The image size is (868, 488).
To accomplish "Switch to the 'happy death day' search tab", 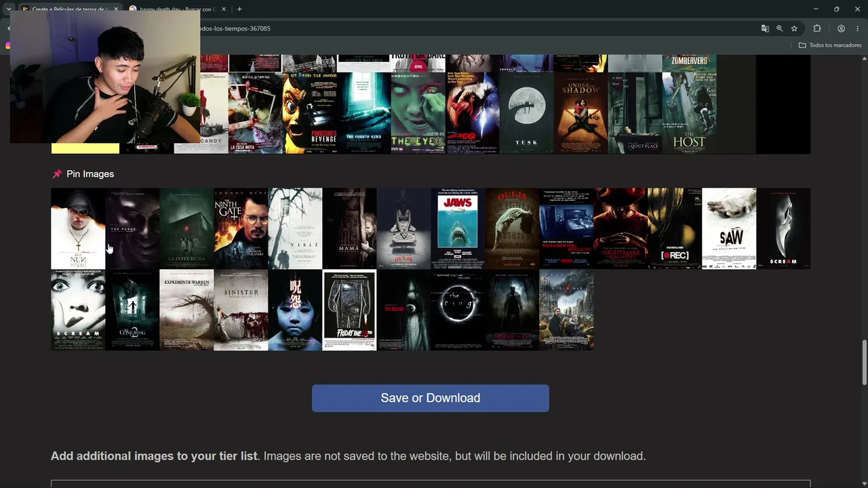I will pos(176,9).
